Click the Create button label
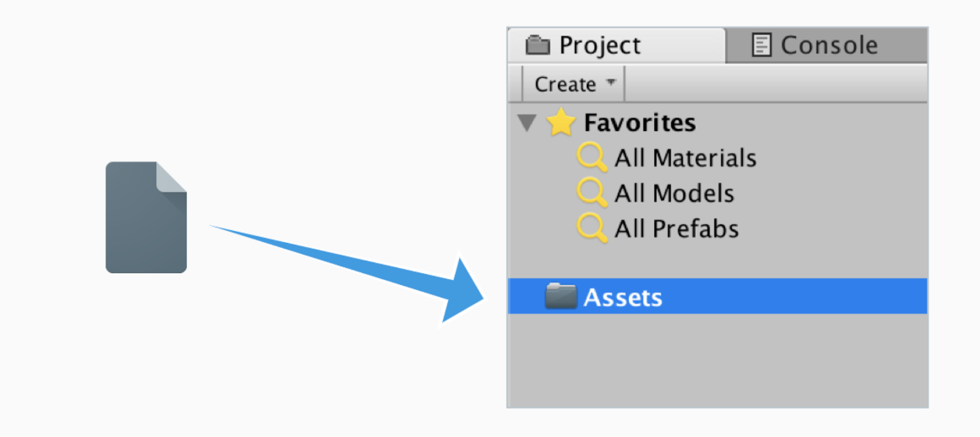The width and height of the screenshot is (980, 437). (x=565, y=84)
